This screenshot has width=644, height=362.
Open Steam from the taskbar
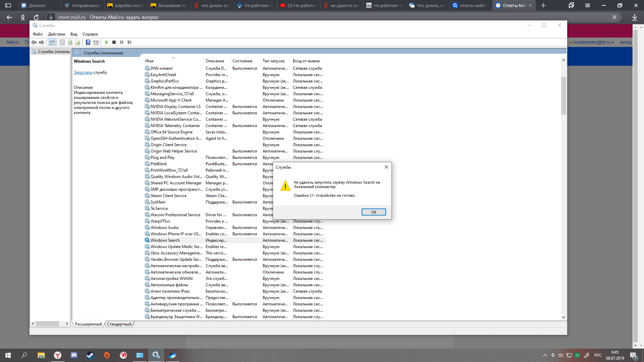pyautogui.click(x=90, y=355)
